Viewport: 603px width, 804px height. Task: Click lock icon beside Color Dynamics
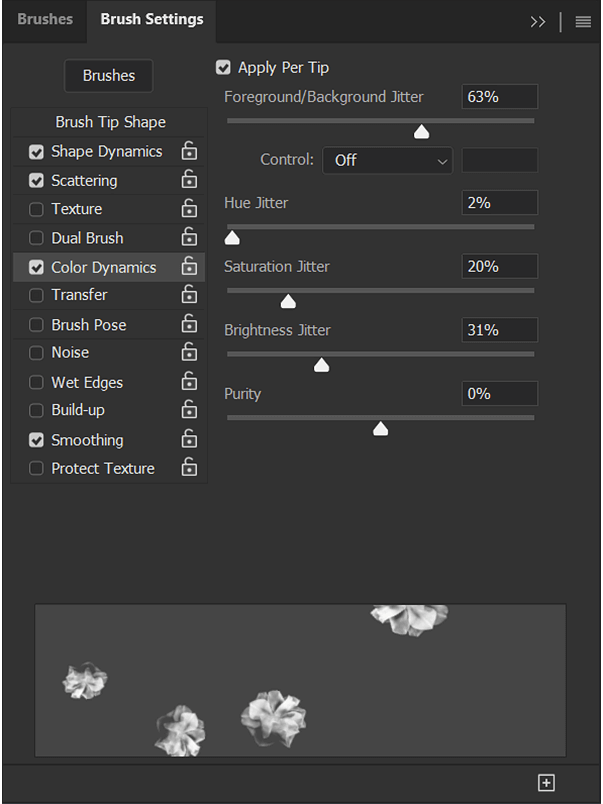coord(188,267)
